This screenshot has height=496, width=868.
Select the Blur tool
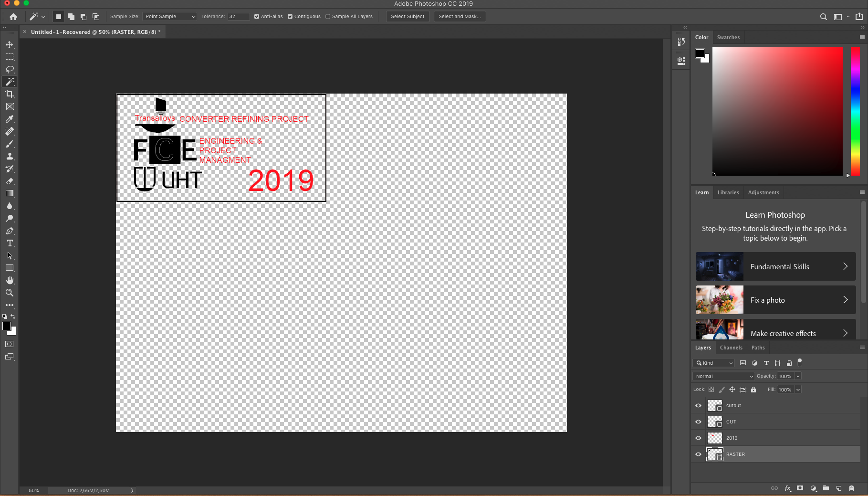pyautogui.click(x=10, y=206)
